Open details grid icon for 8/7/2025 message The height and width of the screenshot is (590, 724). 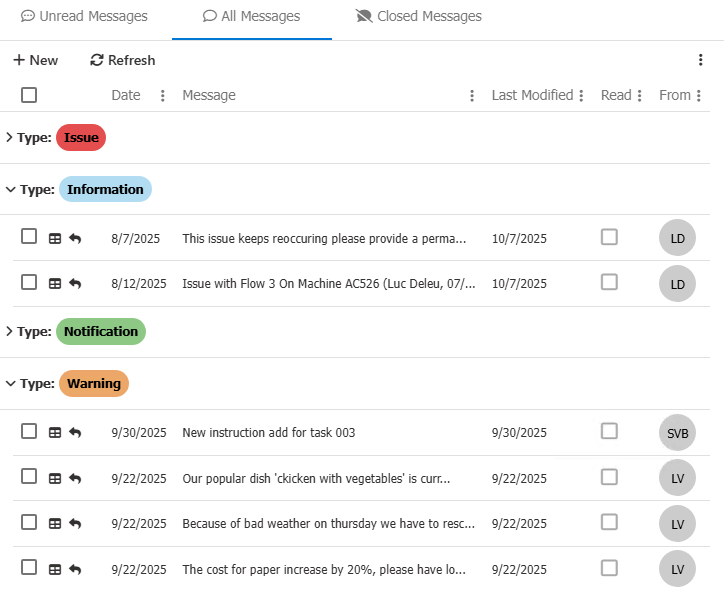55,239
